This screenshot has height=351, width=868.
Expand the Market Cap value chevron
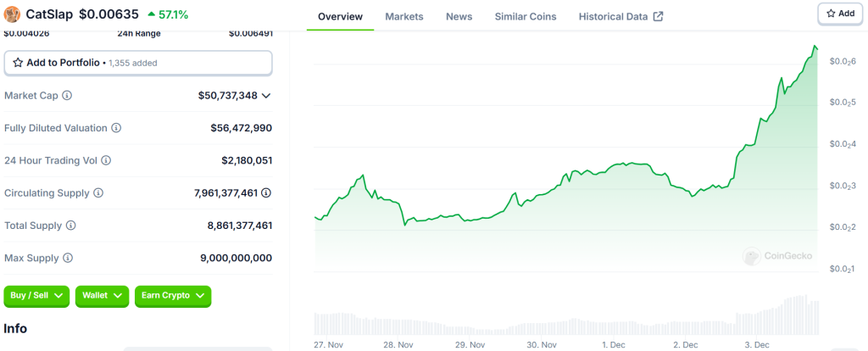tap(265, 96)
